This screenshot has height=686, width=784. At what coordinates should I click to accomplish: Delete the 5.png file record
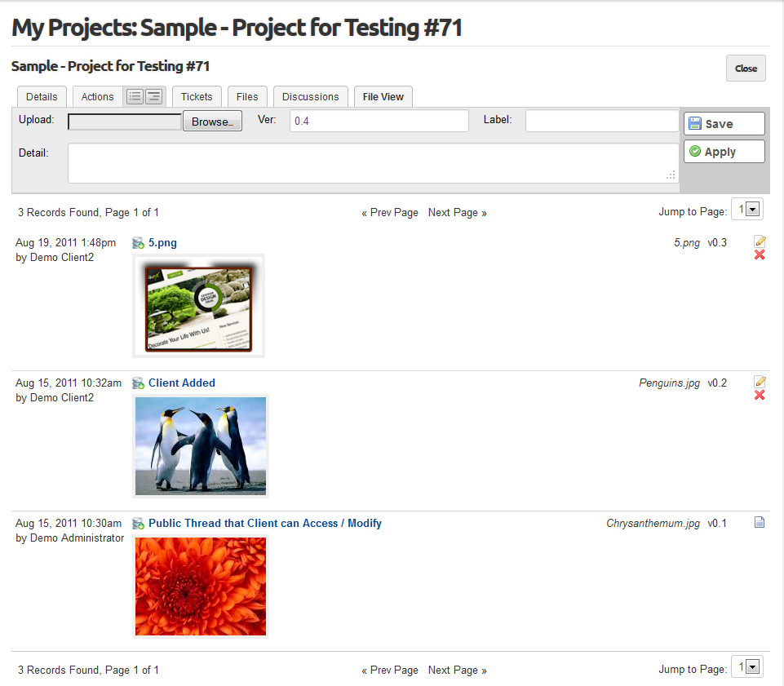click(760, 255)
